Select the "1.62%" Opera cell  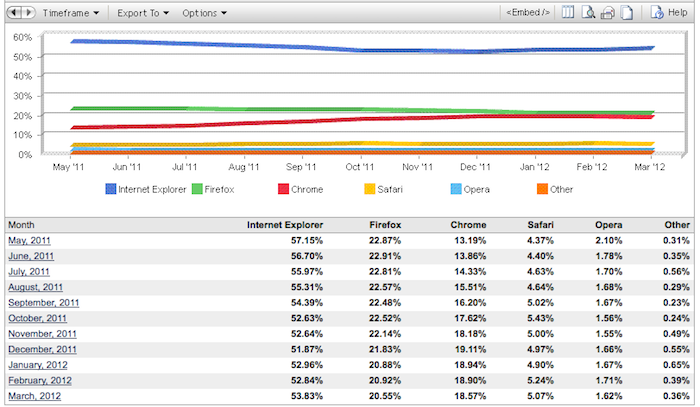(x=608, y=396)
